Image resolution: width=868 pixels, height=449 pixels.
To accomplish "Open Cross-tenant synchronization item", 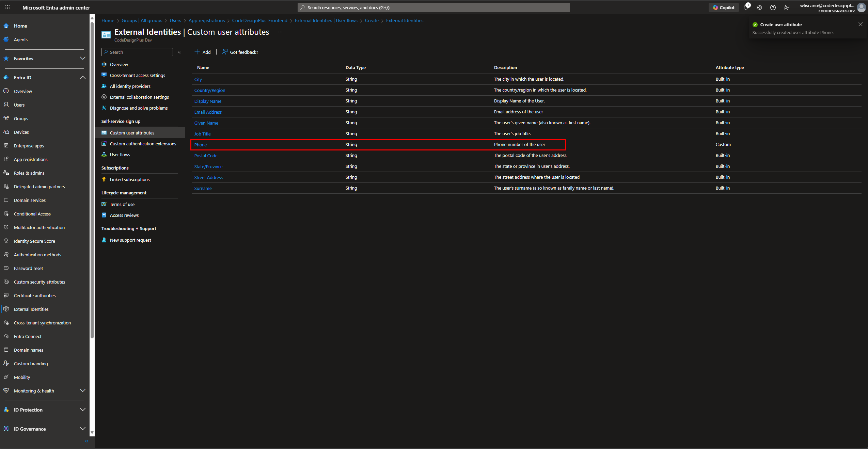I will (x=43, y=323).
